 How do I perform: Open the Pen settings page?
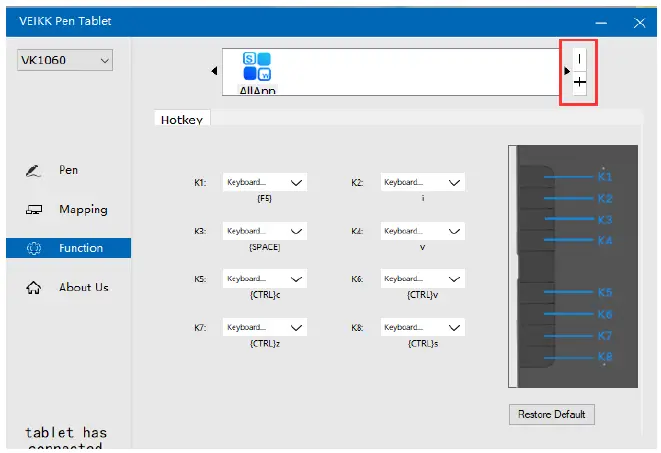tap(68, 170)
